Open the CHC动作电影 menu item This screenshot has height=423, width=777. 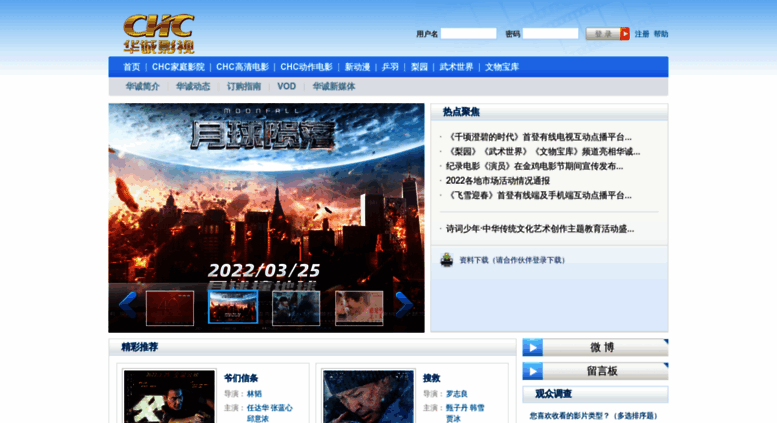coord(306,67)
